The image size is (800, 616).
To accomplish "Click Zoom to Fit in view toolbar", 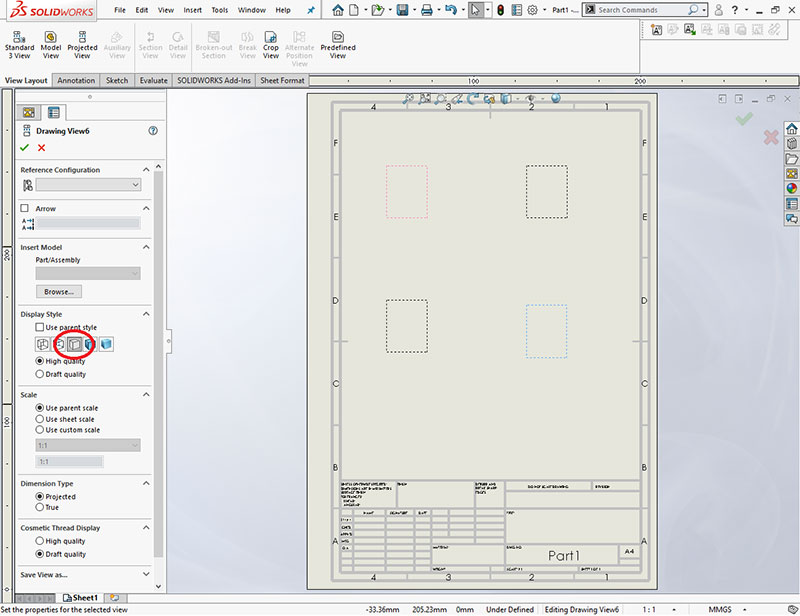I will [408, 98].
